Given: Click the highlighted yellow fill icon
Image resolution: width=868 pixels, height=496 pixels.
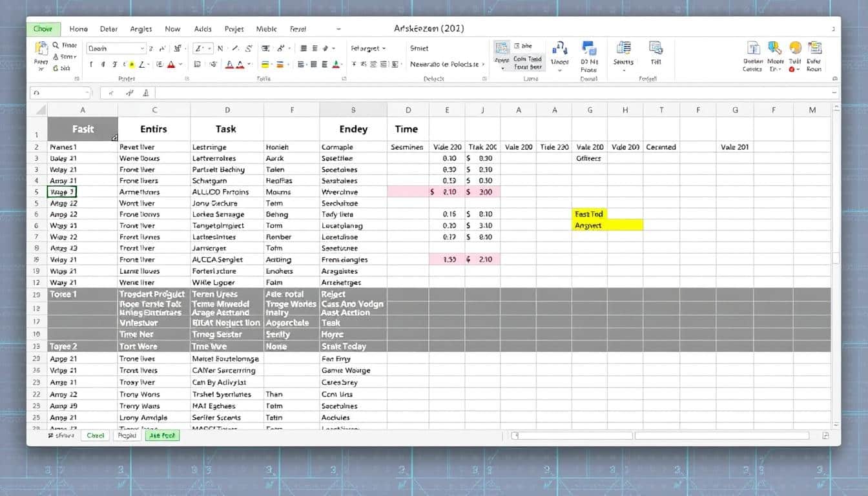Looking at the screenshot, I should point(131,65).
